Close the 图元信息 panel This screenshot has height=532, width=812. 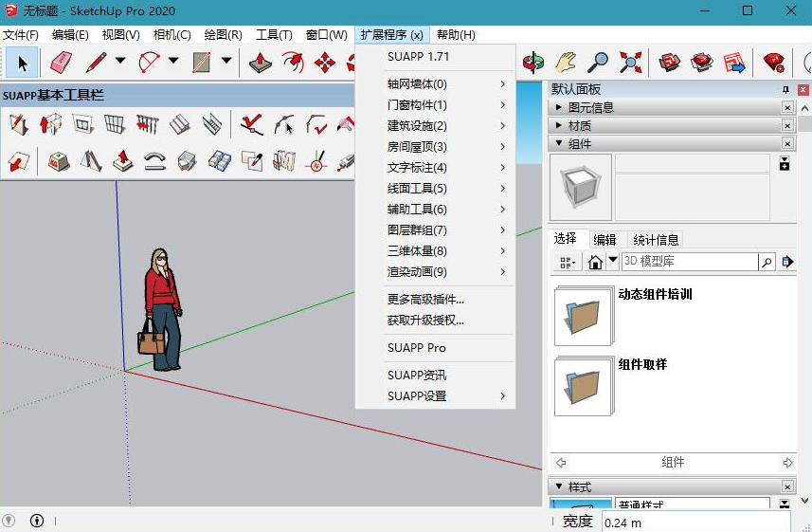(x=787, y=107)
